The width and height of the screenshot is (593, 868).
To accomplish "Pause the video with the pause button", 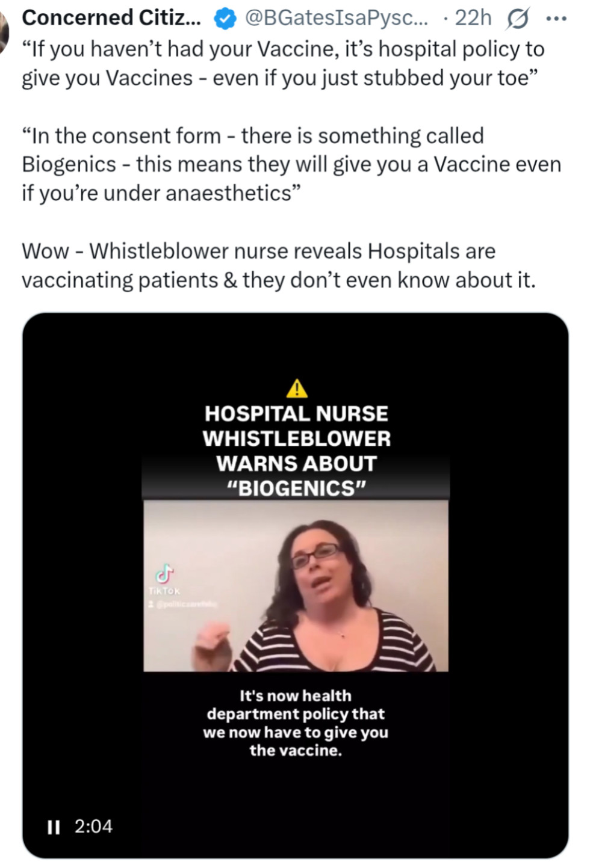I will pos(54,827).
